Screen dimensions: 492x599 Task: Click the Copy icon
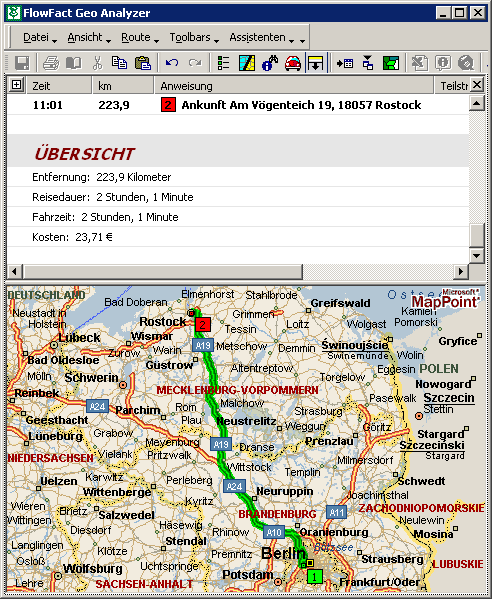[119, 63]
